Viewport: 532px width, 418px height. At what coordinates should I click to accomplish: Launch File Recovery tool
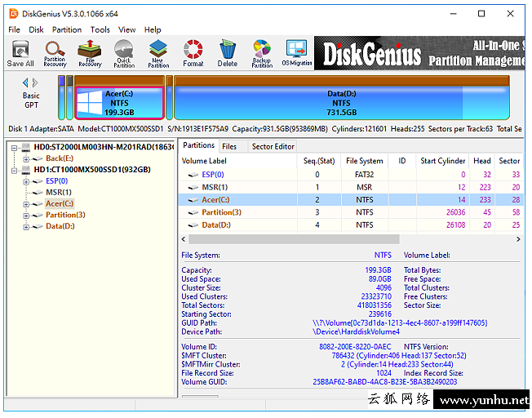click(x=90, y=53)
